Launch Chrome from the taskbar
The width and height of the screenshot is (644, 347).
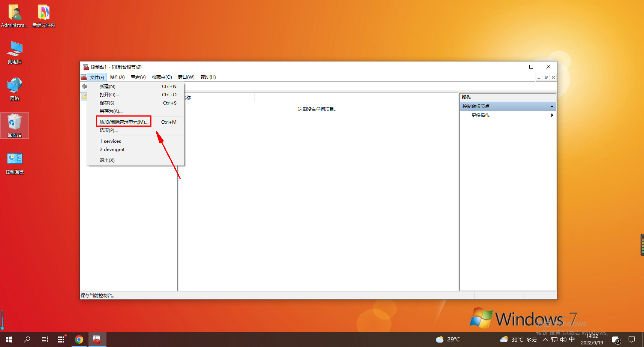pos(79,340)
